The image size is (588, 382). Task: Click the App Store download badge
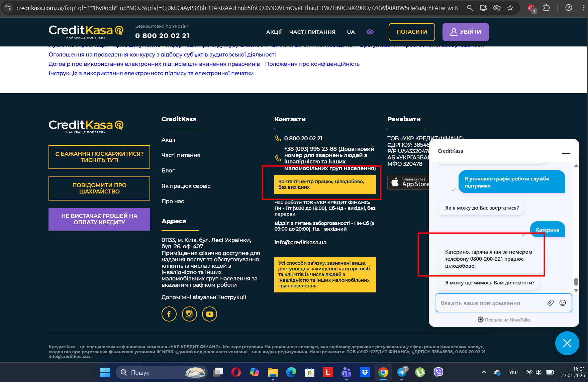click(x=408, y=182)
